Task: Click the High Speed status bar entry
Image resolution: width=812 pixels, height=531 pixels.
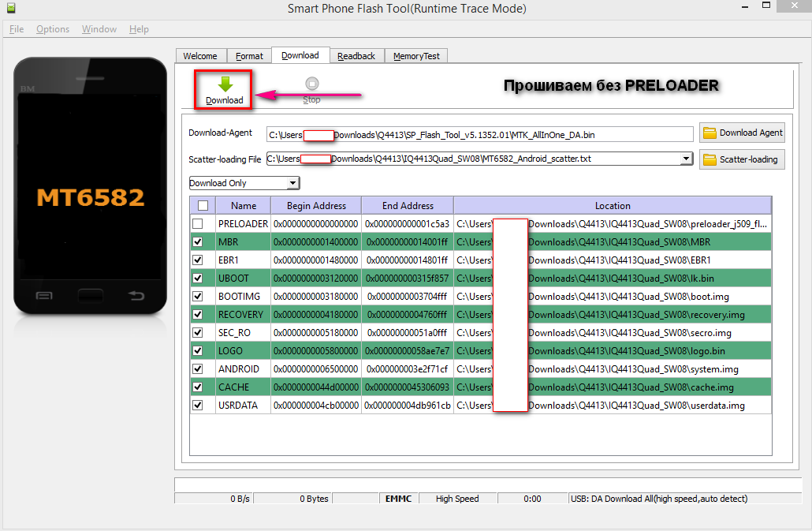Action: click(457, 499)
